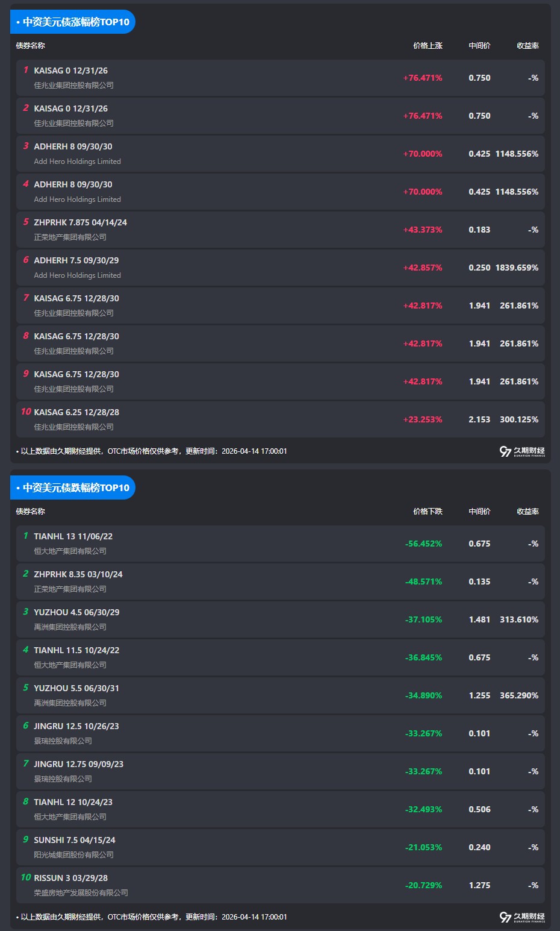Click 中间价 column header in losers table
This screenshot has height=931, width=560.
pos(479,512)
